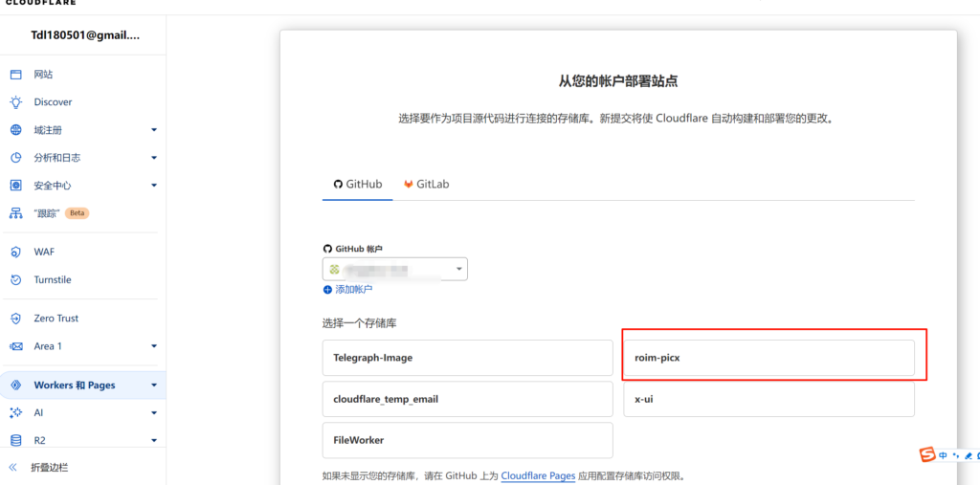The image size is (980, 485).
Task: Select the GitHub tab
Action: pyautogui.click(x=357, y=184)
